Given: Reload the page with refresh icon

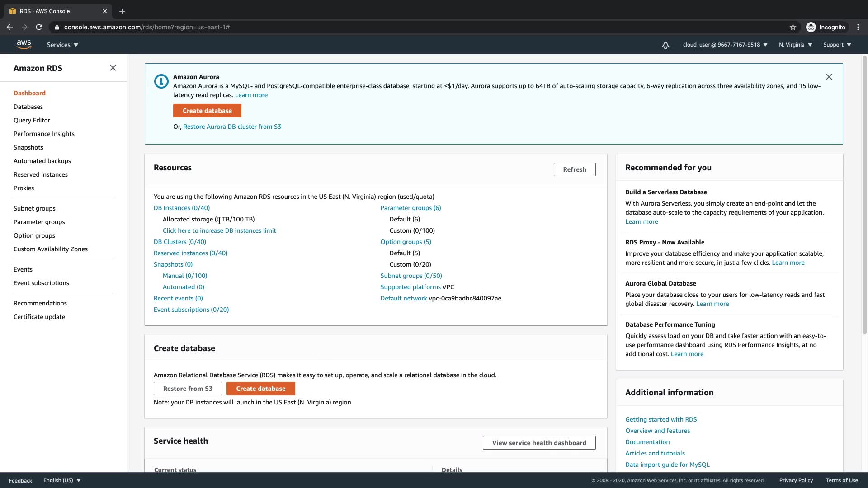Looking at the screenshot, I should (x=39, y=27).
